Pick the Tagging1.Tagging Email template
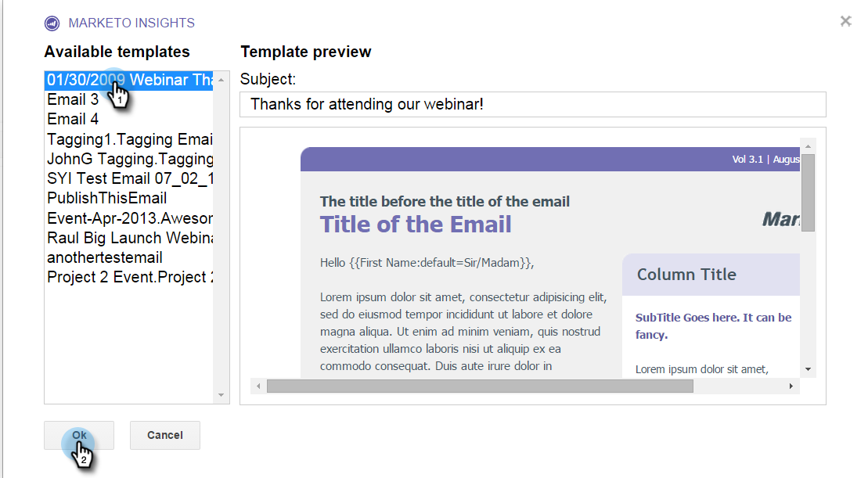868x478 pixels. pyautogui.click(x=129, y=139)
